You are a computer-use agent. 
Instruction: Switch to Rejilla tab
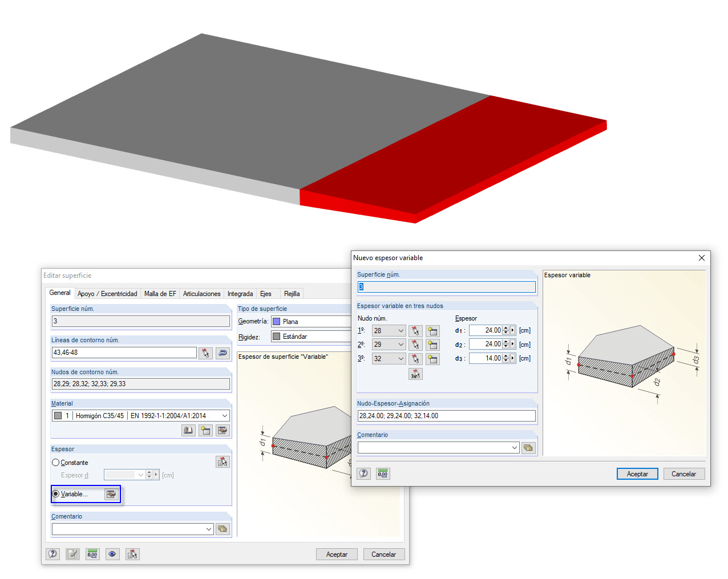tap(292, 294)
